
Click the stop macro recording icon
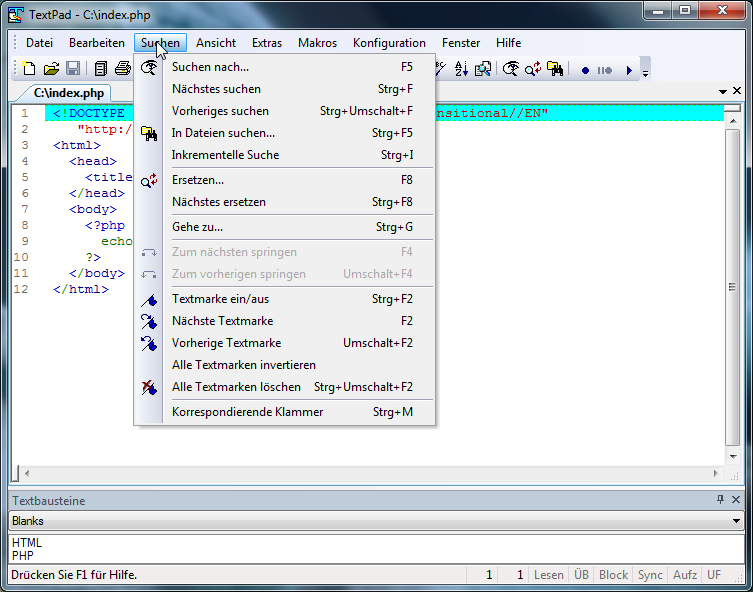pyautogui.click(x=605, y=71)
